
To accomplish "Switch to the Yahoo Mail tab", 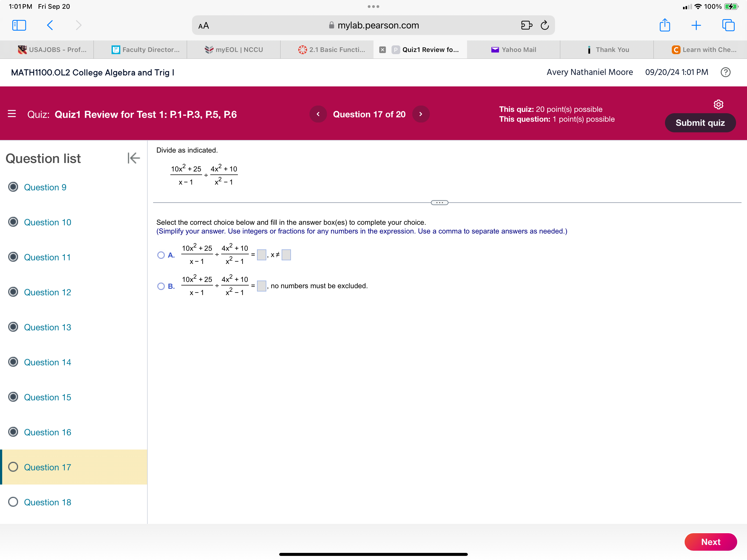I will [x=514, y=49].
